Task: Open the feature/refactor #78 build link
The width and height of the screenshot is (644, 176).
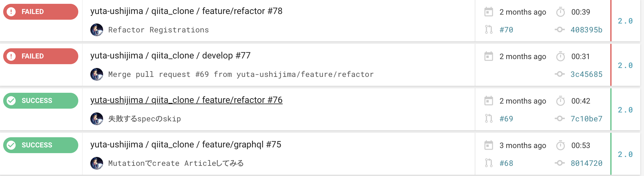Action: click(x=186, y=11)
